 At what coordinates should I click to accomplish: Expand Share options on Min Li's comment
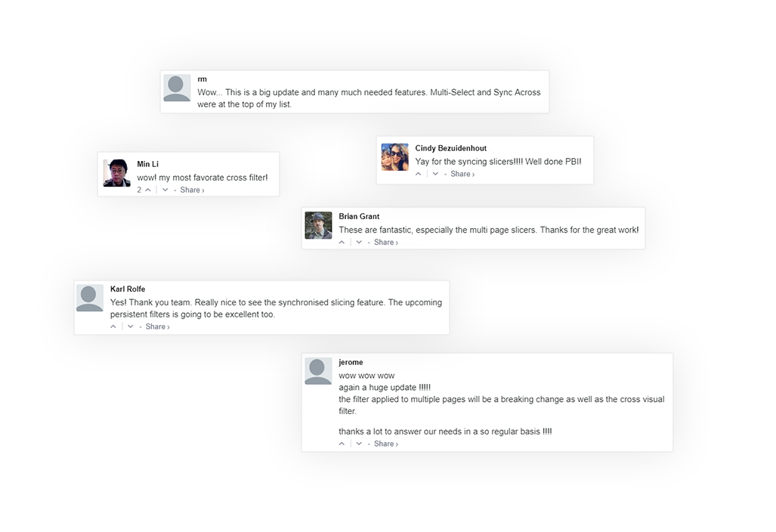192,190
